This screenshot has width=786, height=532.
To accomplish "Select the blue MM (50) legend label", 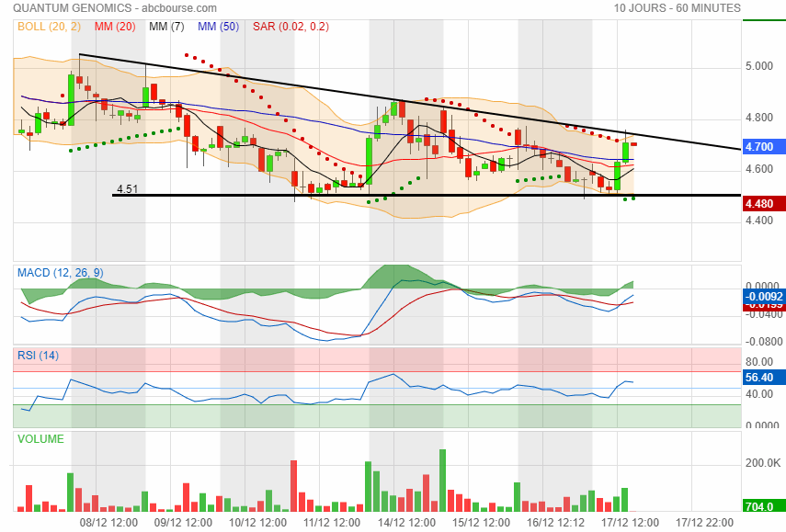I will coord(218,26).
